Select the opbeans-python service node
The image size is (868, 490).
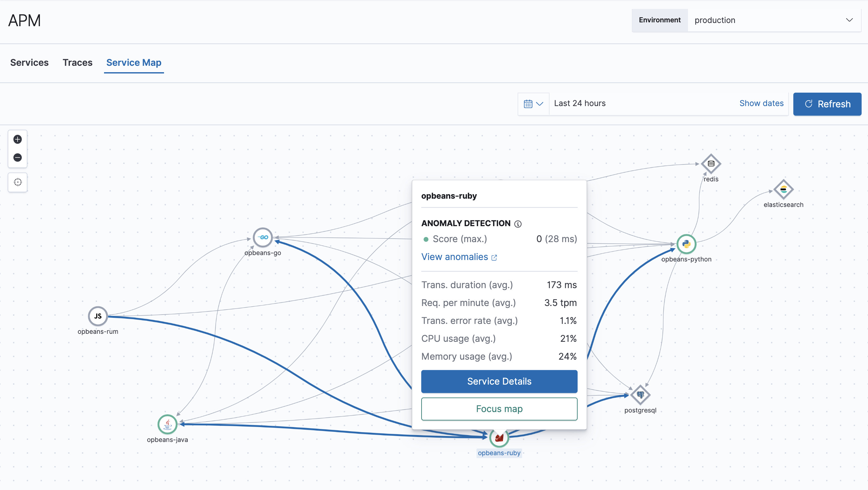(x=686, y=244)
